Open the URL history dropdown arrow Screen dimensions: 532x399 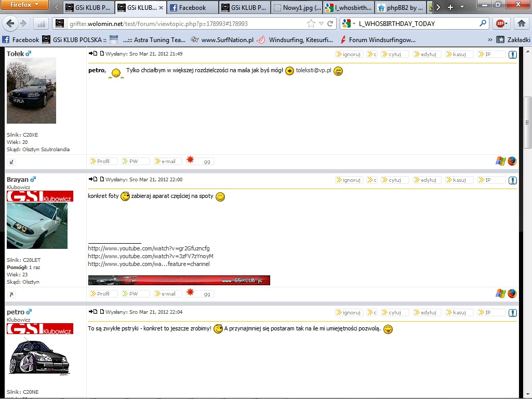click(x=321, y=23)
